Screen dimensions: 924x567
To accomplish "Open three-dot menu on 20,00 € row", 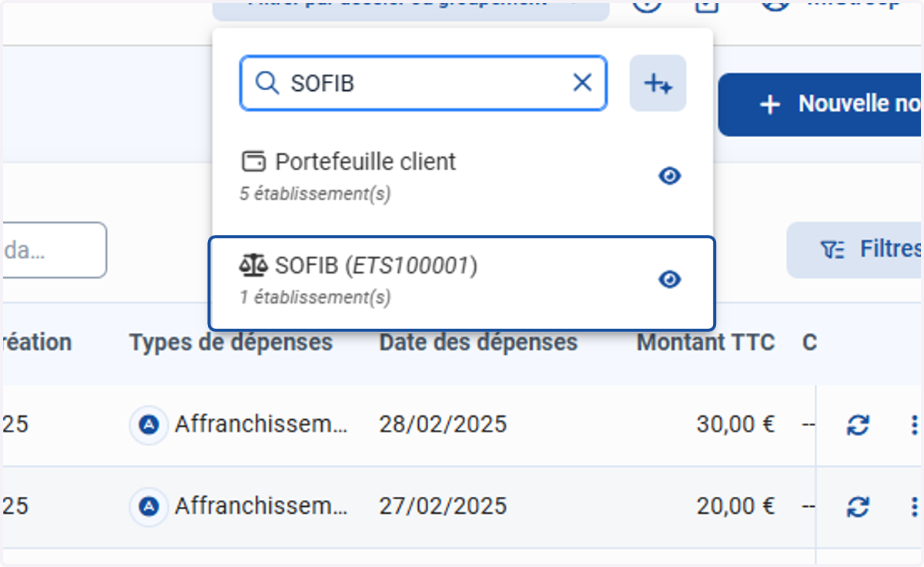I will [x=914, y=506].
